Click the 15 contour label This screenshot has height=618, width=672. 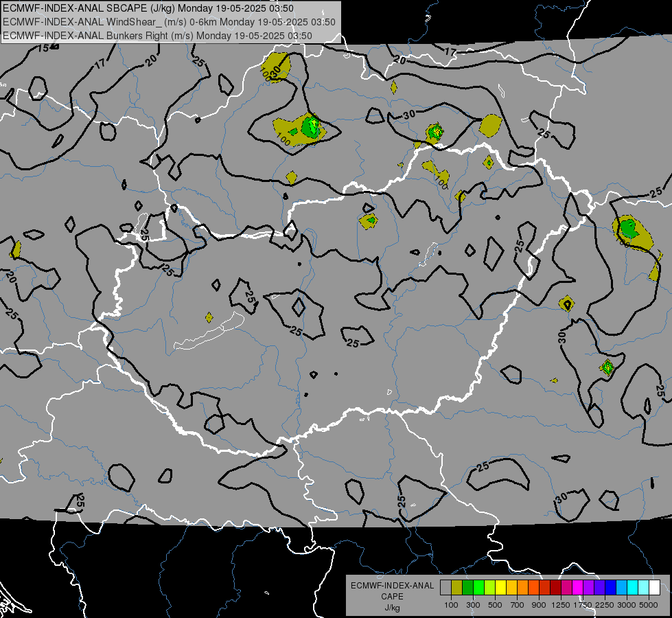point(43,48)
